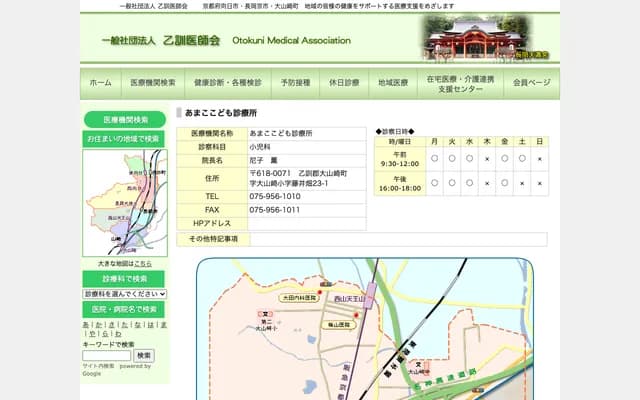Open the ホーム menu item
The height and width of the screenshot is (400, 640).
[100, 83]
